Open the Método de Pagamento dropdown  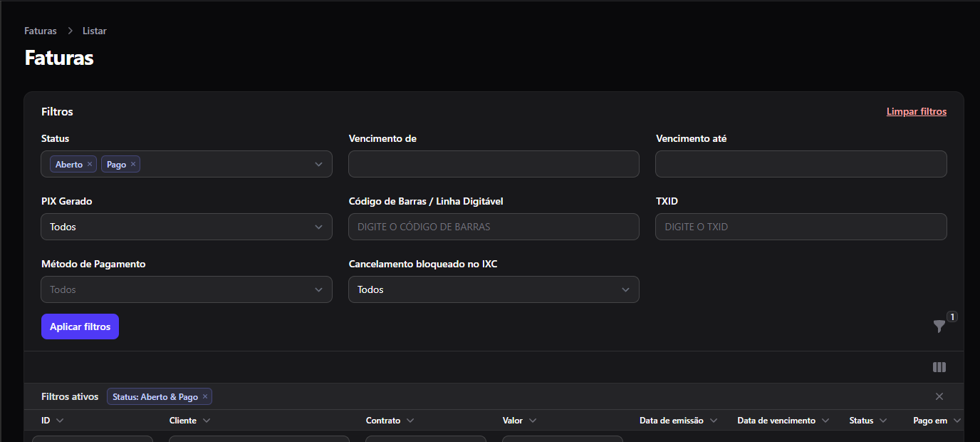click(187, 289)
